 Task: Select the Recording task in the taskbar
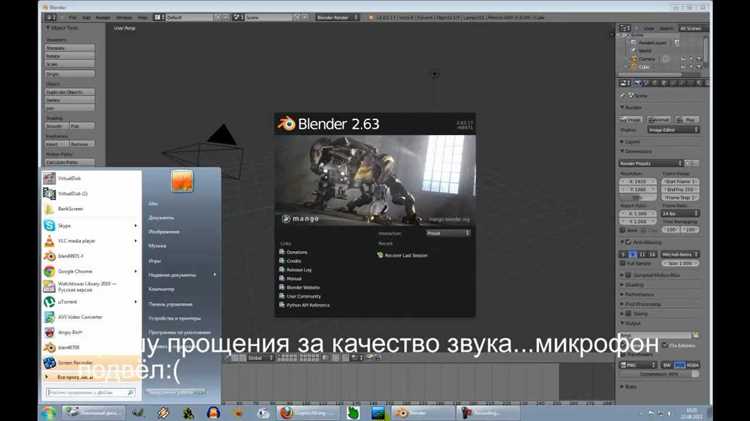click(488, 412)
